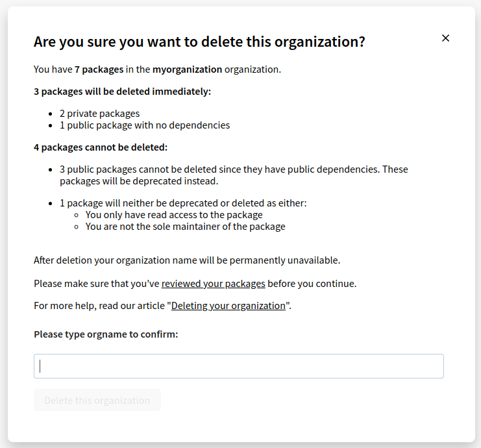Select the "2 private packages" bullet item
Image resolution: width=481 pixels, height=448 pixels.
point(99,114)
